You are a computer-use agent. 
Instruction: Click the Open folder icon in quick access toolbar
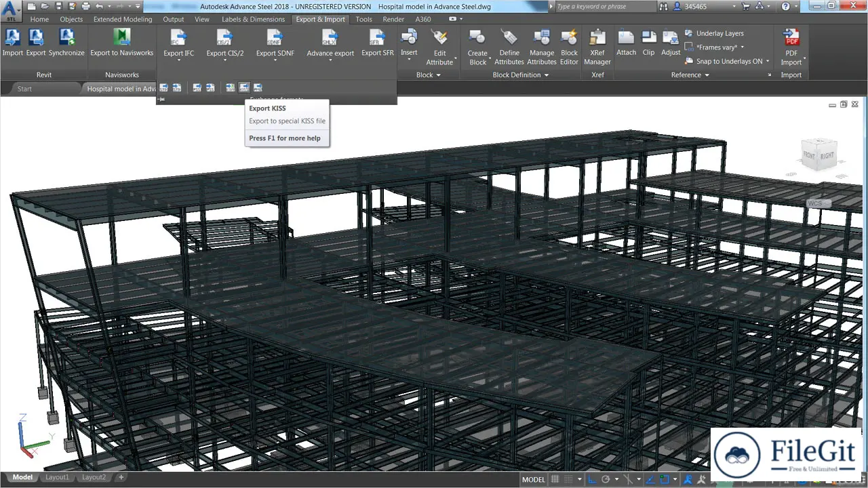pyautogui.click(x=45, y=6)
